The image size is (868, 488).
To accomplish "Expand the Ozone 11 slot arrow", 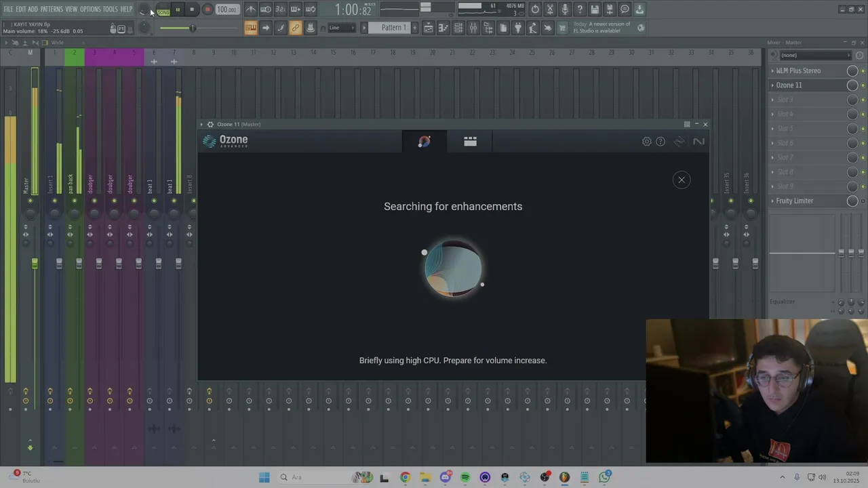I will click(772, 85).
